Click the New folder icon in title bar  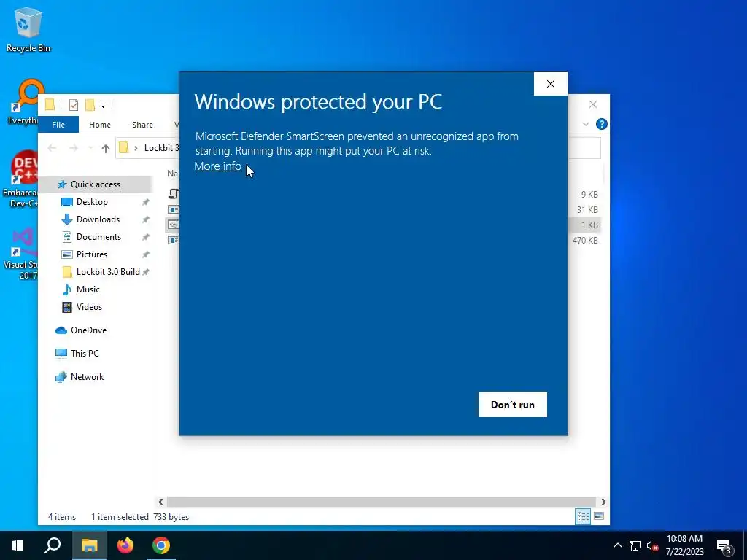tap(90, 105)
